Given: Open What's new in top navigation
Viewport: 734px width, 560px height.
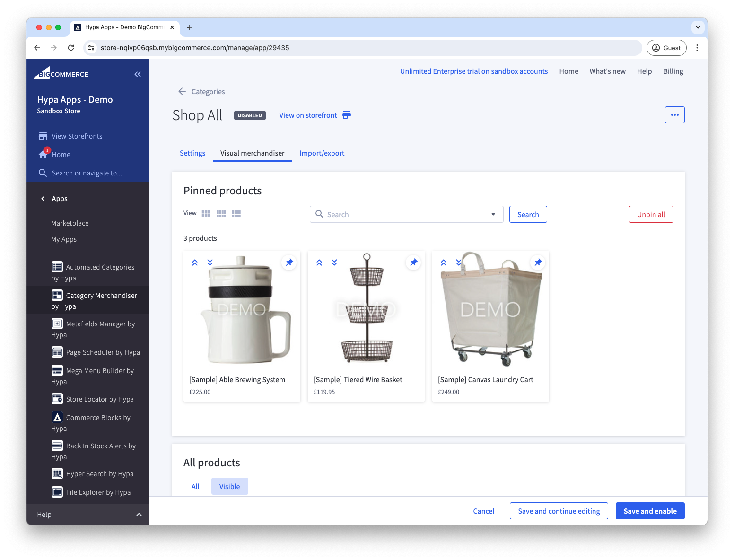Looking at the screenshot, I should [x=607, y=71].
